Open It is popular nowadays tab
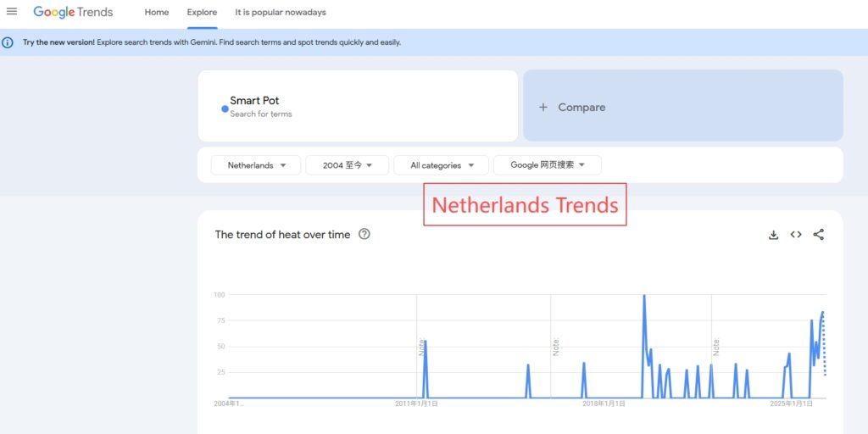The height and width of the screenshot is (434, 868). click(x=281, y=13)
